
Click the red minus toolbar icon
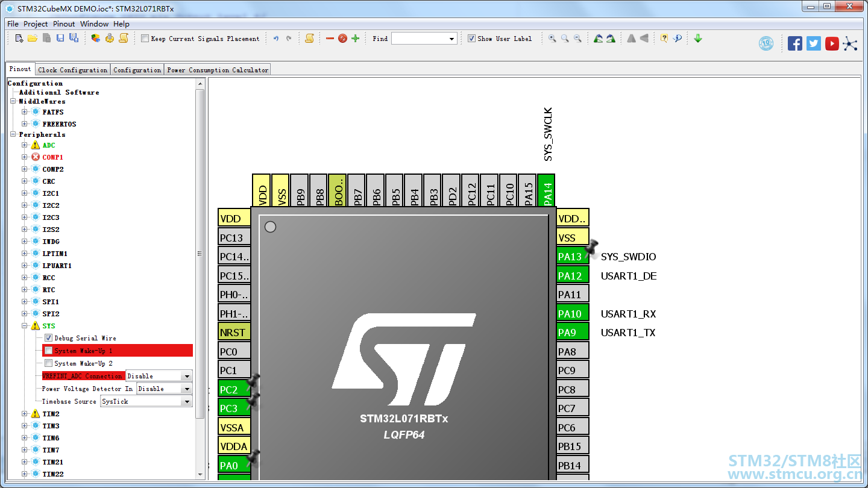coord(330,39)
